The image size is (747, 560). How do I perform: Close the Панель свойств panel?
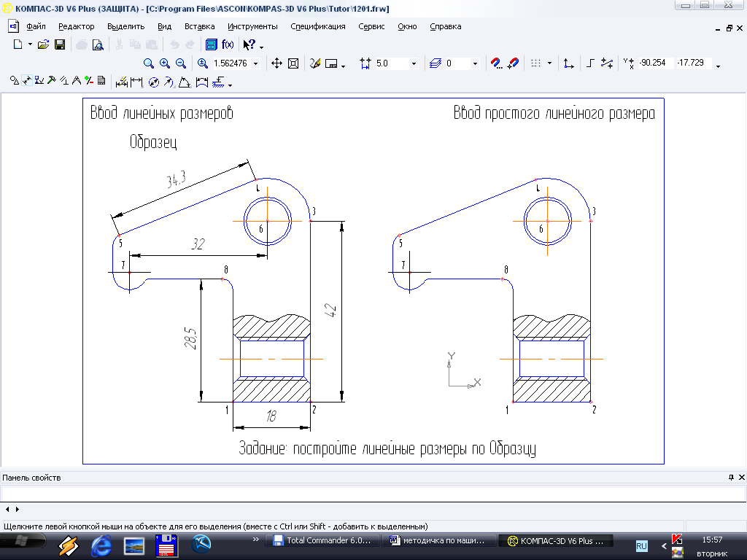click(x=741, y=477)
